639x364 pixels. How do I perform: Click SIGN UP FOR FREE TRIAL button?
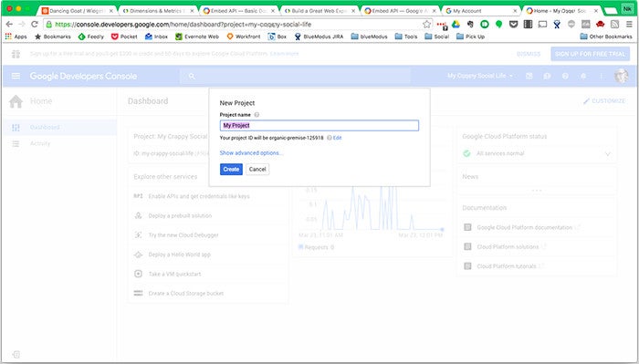tap(590, 54)
